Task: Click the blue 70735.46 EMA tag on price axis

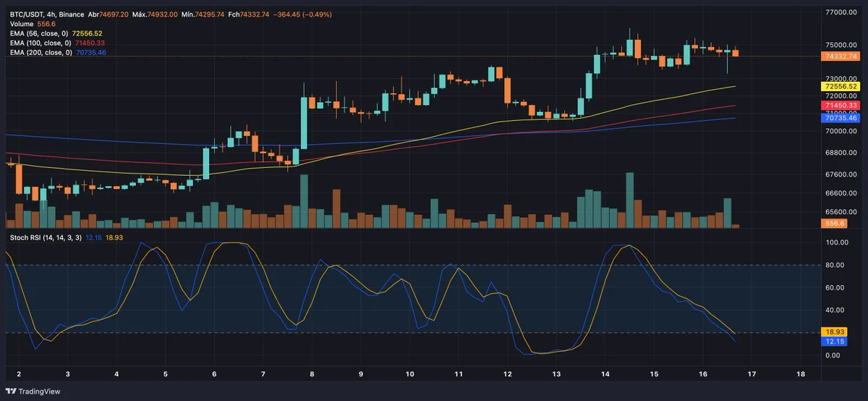Action: click(x=841, y=117)
